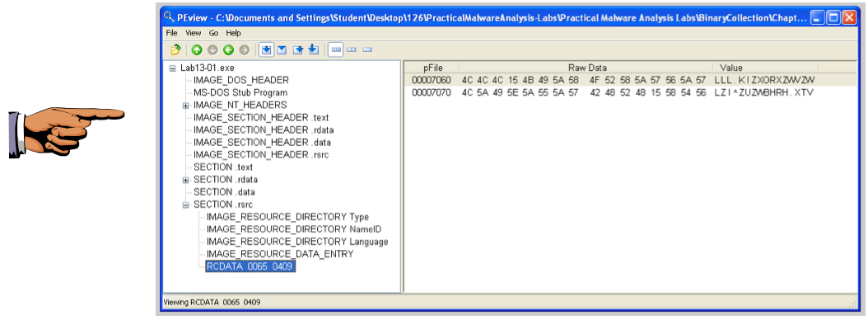
Task: Click the Open file folder icon
Action: (175, 50)
